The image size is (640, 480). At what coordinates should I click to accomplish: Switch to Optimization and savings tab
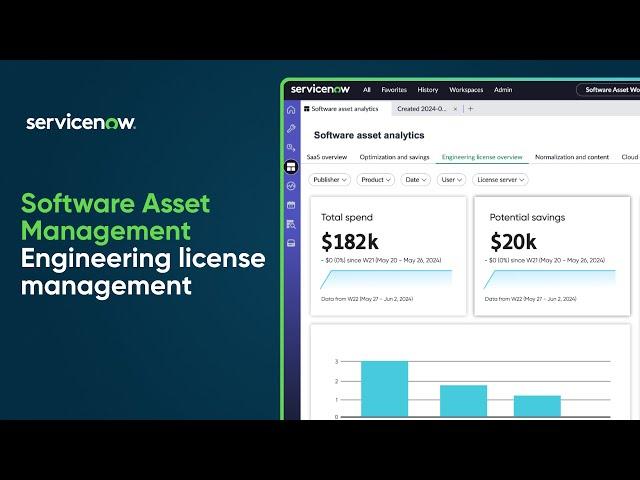click(x=394, y=157)
